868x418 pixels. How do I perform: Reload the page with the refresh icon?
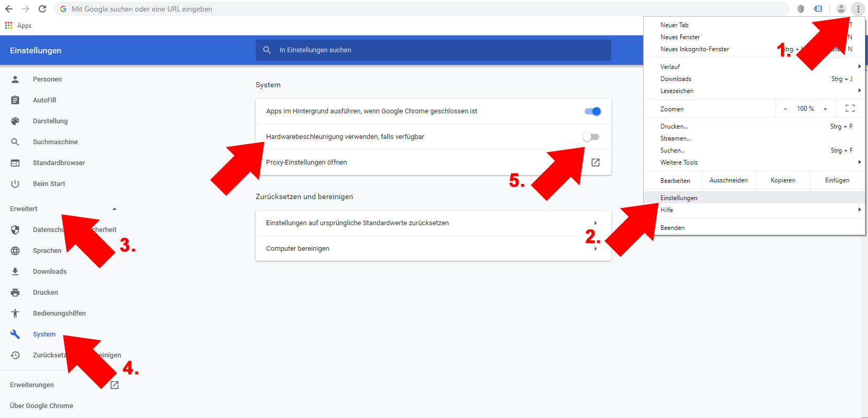[42, 9]
